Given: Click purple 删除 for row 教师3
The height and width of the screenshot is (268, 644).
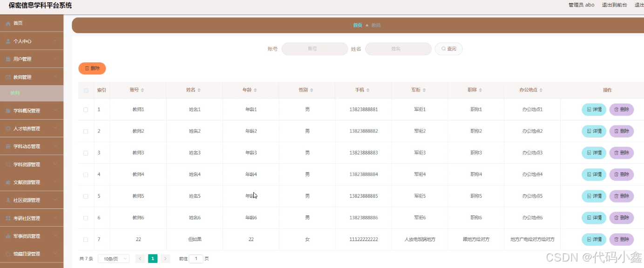Looking at the screenshot, I should coord(622,153).
